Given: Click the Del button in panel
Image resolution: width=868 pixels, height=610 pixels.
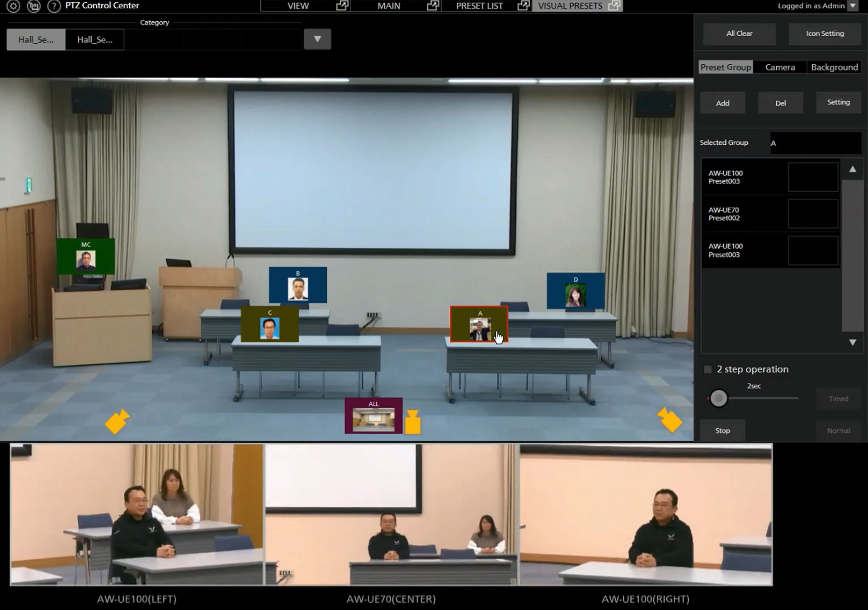Looking at the screenshot, I should pos(781,102).
